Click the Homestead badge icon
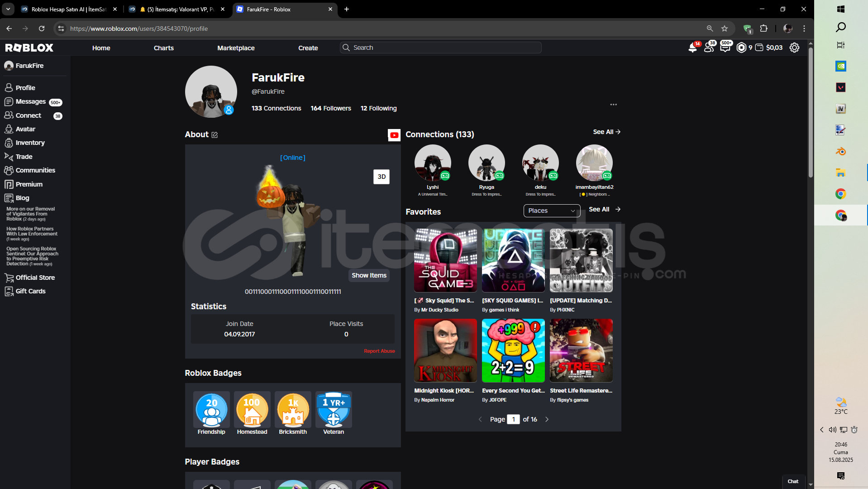 pyautogui.click(x=252, y=409)
